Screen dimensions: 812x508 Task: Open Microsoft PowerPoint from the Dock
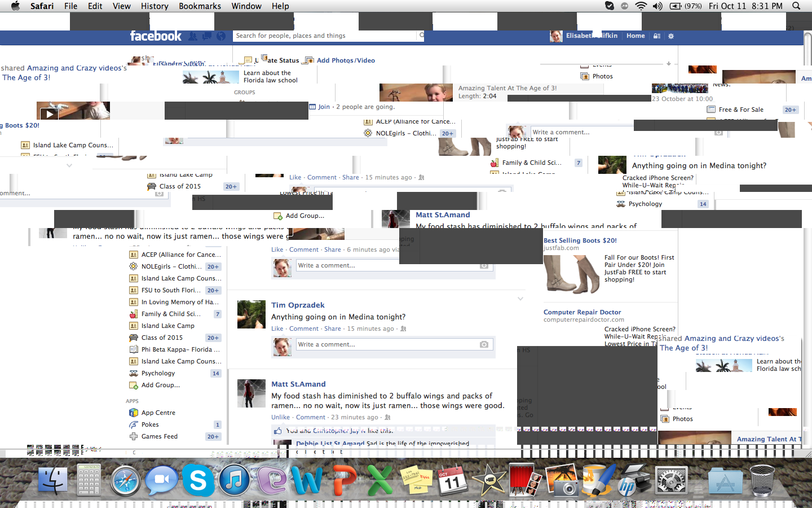pos(343,481)
